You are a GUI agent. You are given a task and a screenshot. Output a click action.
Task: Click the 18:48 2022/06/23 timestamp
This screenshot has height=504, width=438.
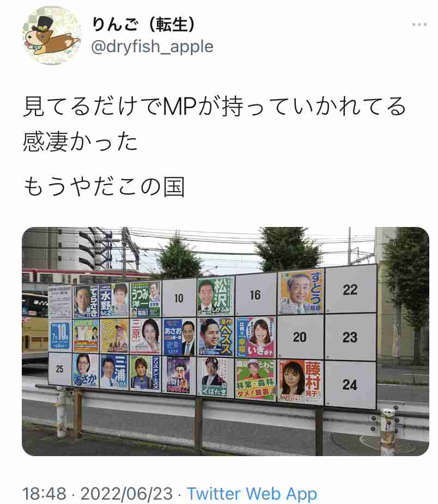98,494
